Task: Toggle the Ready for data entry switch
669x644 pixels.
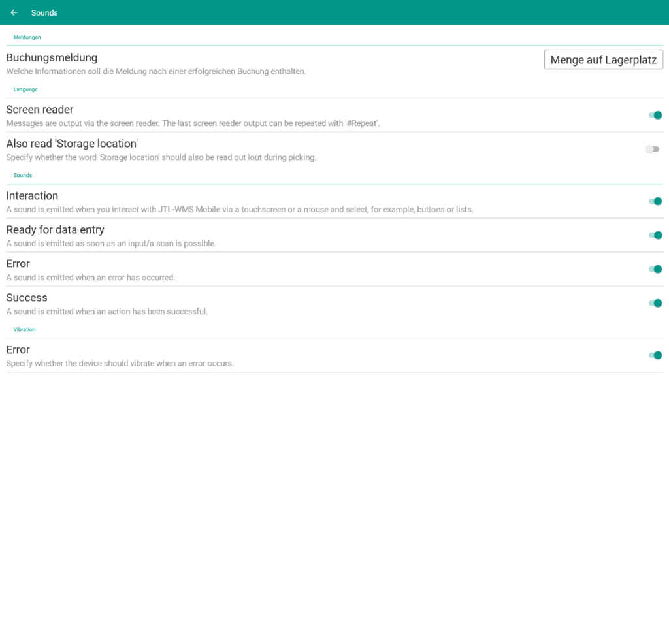Action: pos(655,235)
